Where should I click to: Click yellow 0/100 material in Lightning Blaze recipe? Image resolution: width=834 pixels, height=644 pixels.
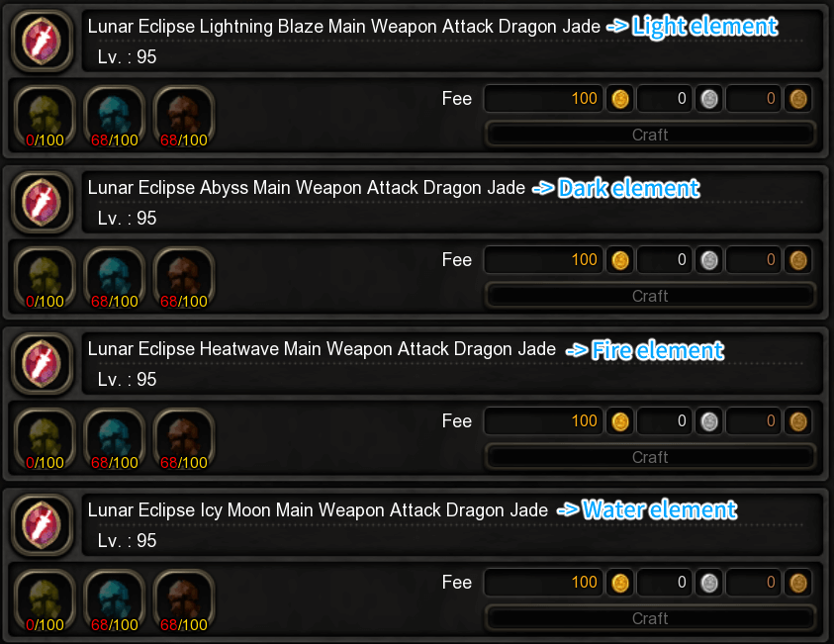[x=46, y=118]
